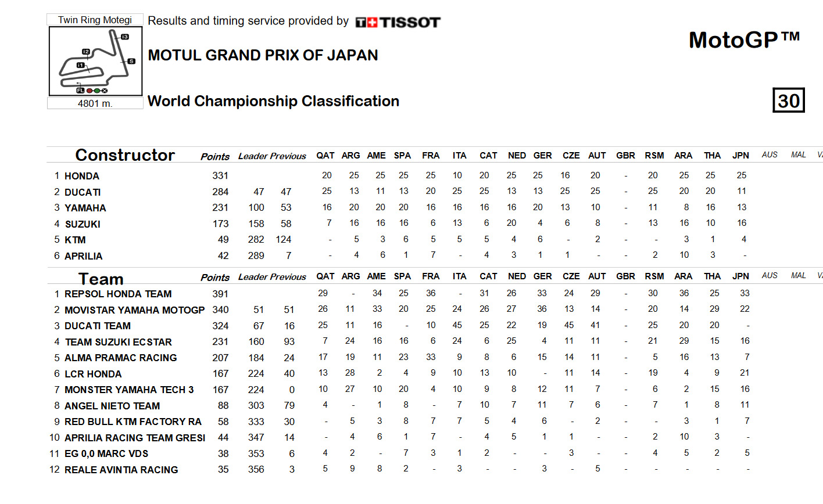Click the 4801 m. circuit length label

pos(95,103)
